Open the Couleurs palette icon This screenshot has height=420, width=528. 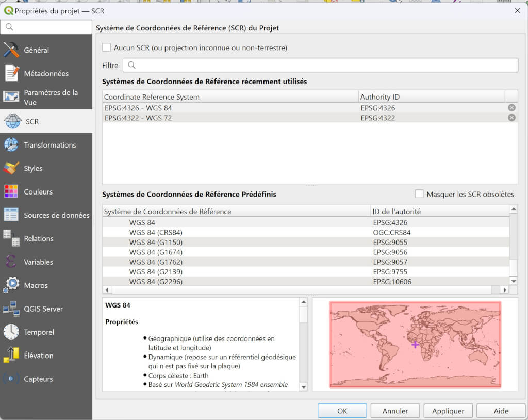point(11,191)
